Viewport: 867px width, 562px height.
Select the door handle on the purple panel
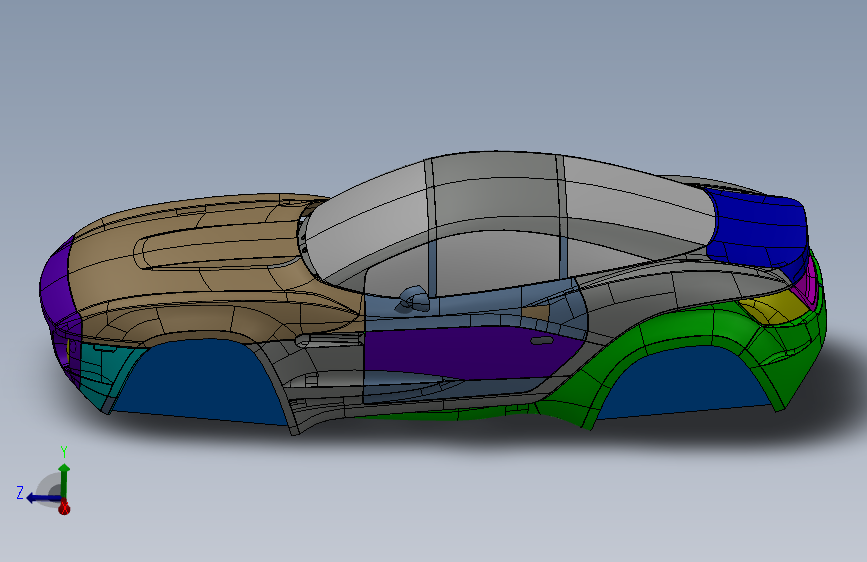(542, 340)
